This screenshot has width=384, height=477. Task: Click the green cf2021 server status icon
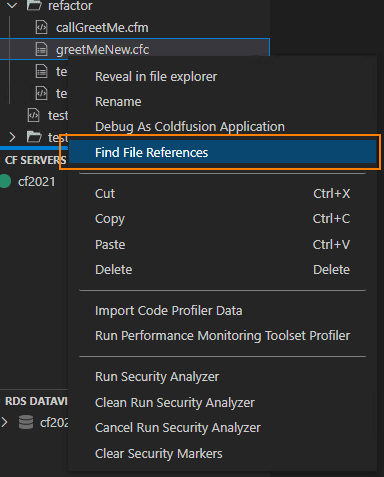(x=5, y=182)
